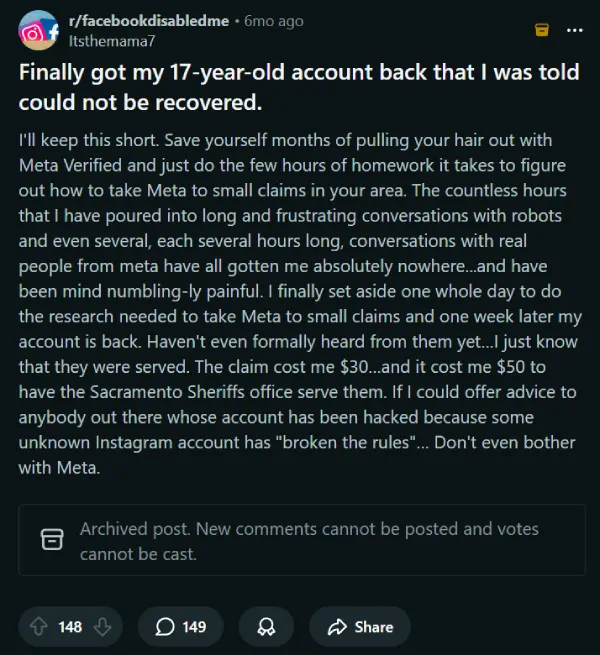Visit the Itsthemama7 user profile
600x655 pixels.
[110, 39]
